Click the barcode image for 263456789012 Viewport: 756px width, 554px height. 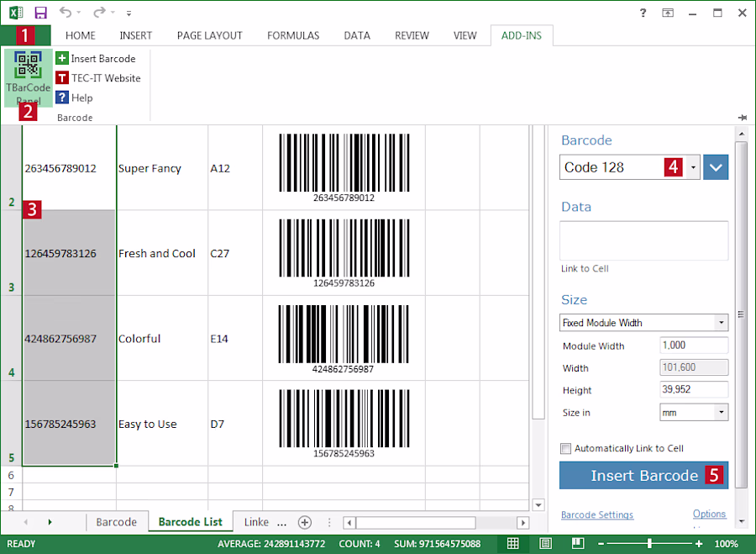click(x=344, y=167)
